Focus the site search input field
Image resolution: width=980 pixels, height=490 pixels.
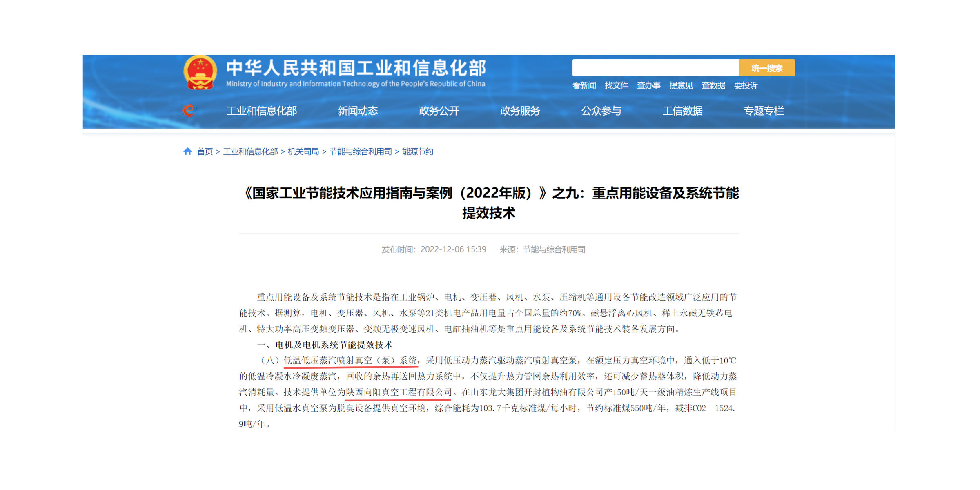coord(655,68)
